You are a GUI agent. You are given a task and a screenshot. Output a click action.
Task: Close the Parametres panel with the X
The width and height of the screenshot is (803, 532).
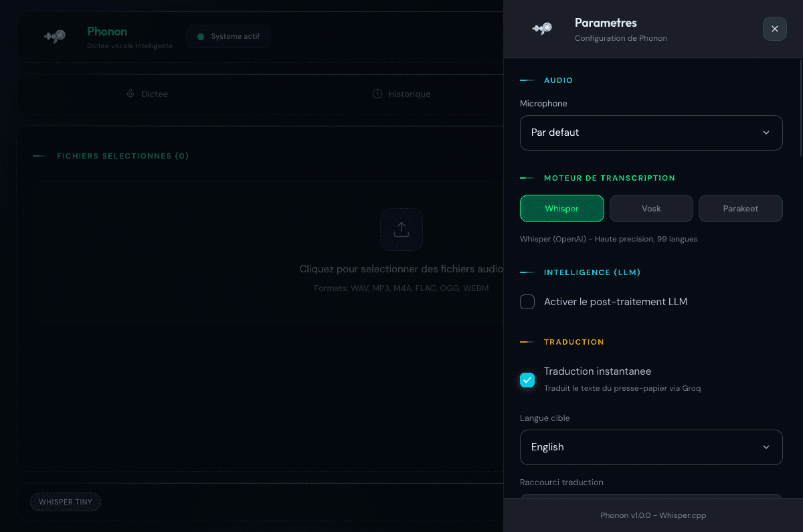pyautogui.click(x=774, y=29)
